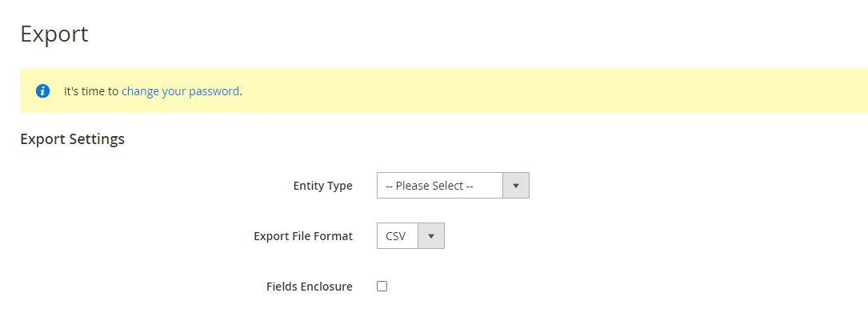Viewport: 868px width, 333px height.
Task: Toggle the fields enclosure option on
Action: coord(382,287)
